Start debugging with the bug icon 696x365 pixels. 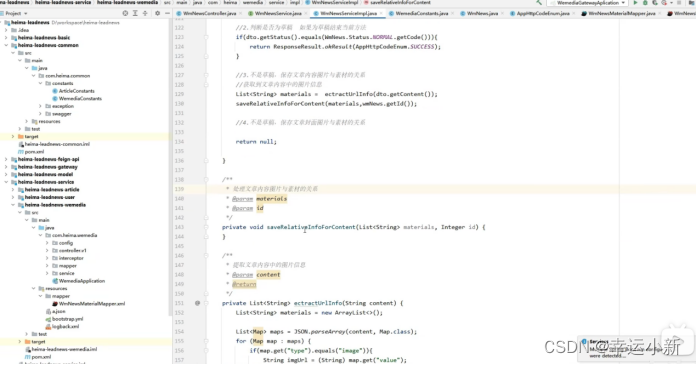point(645,3)
